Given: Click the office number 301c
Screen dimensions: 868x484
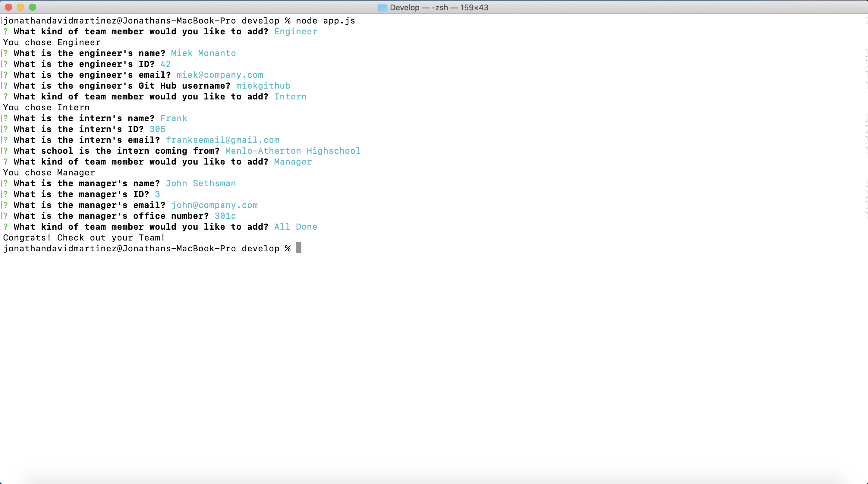Looking at the screenshot, I should [225, 216].
